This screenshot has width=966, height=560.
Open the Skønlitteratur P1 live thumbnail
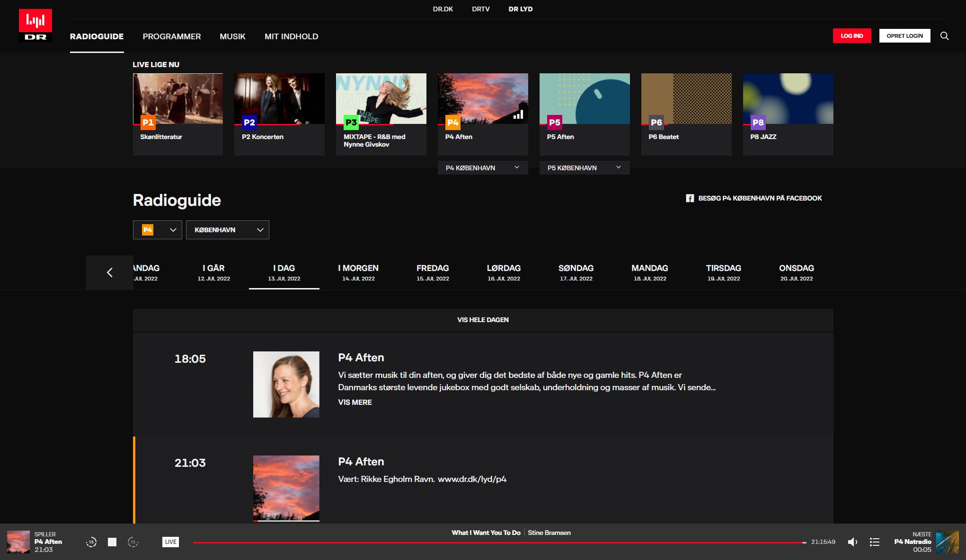click(178, 98)
